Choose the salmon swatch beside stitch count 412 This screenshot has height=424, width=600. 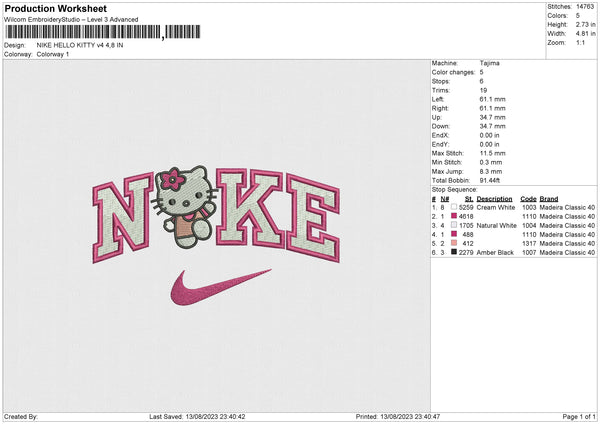pos(454,243)
